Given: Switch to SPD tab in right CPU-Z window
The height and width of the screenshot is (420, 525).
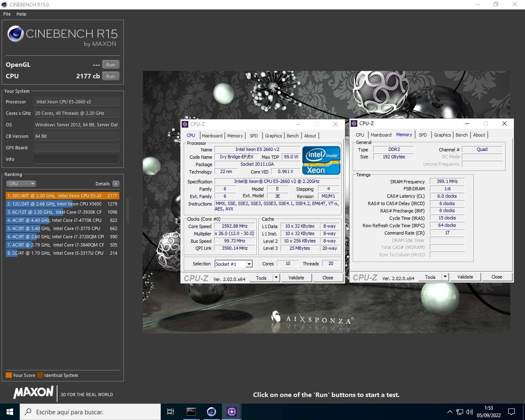Looking at the screenshot, I should 423,135.
